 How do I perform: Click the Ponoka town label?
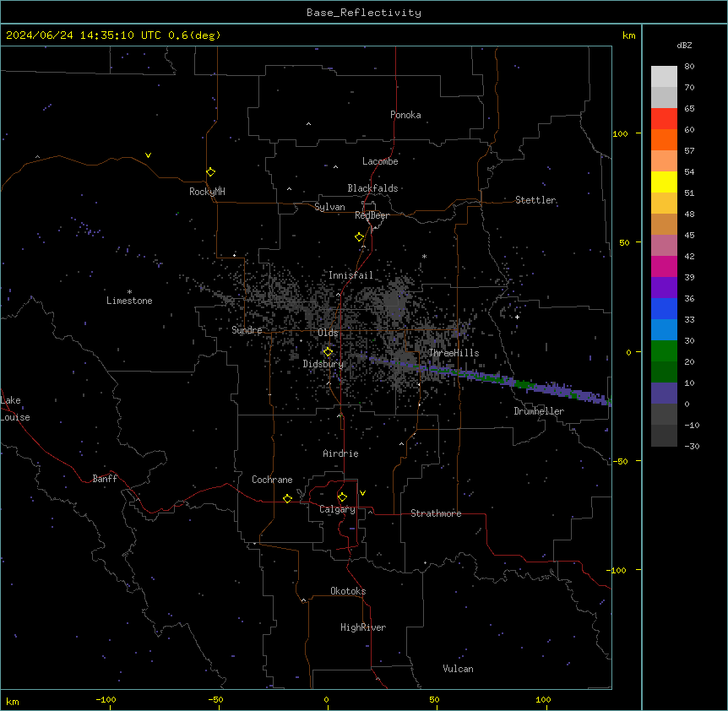(x=405, y=115)
